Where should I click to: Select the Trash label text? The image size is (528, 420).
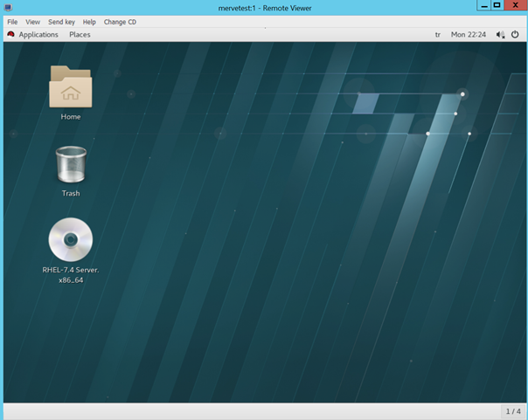point(71,193)
